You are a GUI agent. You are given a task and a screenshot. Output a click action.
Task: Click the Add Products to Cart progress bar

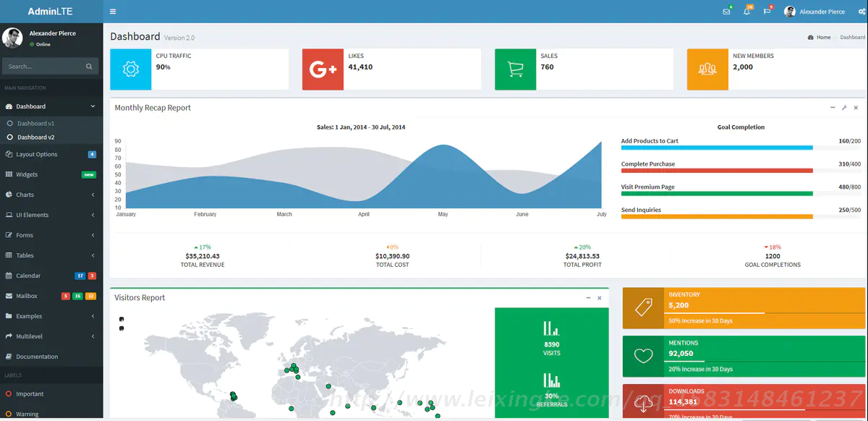[716, 148]
